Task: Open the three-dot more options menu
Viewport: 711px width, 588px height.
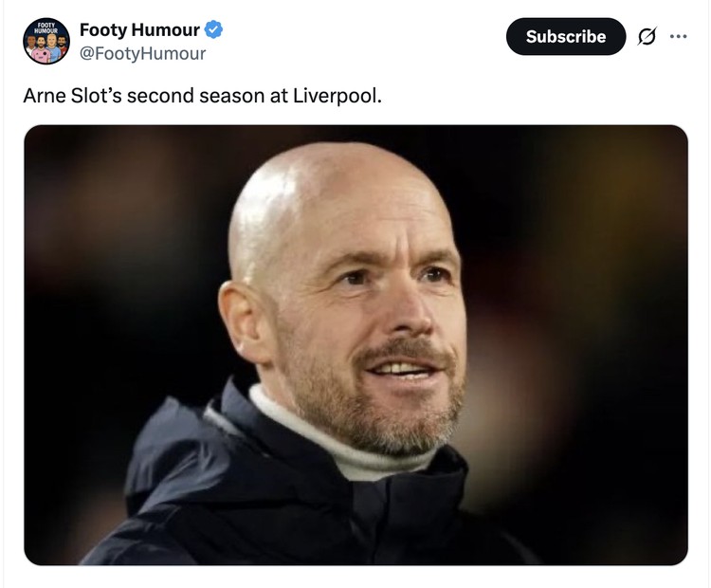Action: pos(678,37)
